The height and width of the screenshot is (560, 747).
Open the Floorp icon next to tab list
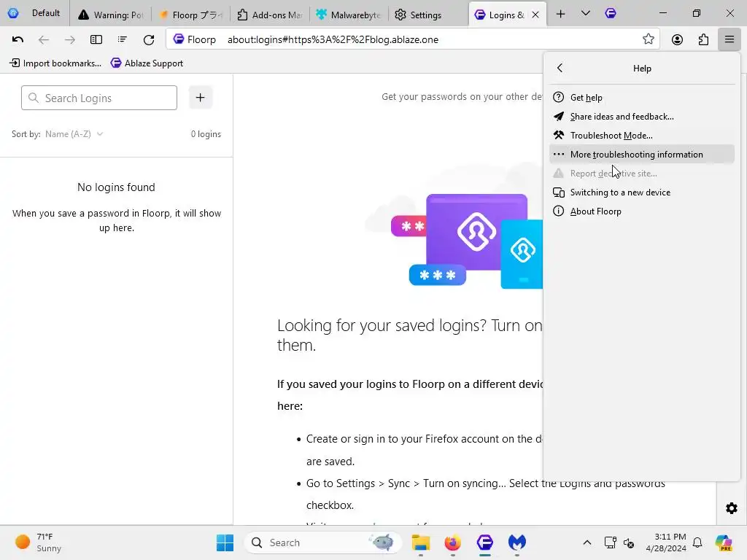[x=611, y=13]
